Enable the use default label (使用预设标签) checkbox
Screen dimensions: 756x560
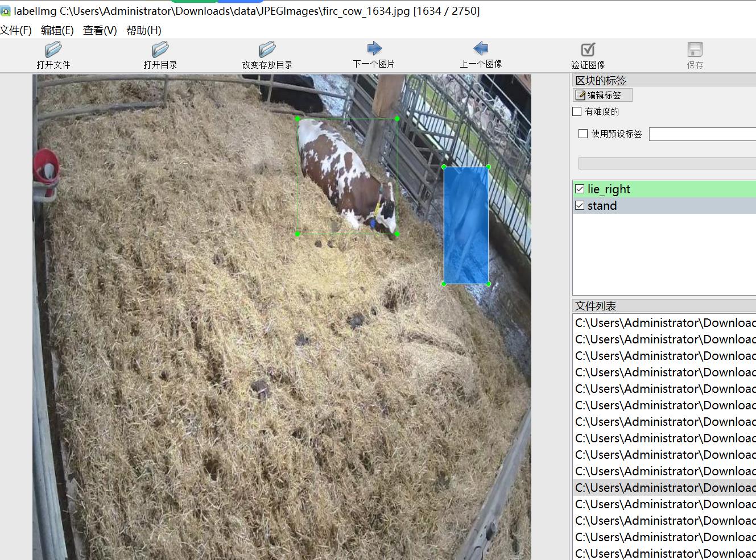coord(583,134)
